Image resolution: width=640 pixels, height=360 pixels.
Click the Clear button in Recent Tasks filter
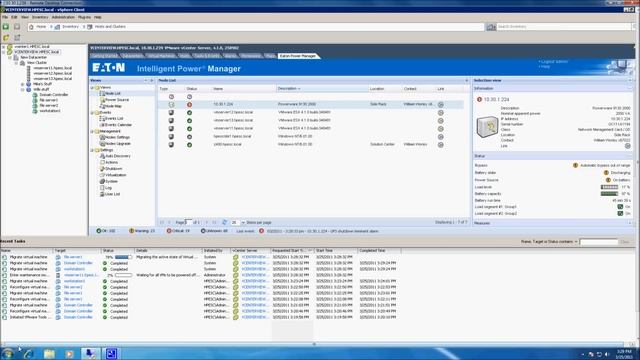coord(624,242)
